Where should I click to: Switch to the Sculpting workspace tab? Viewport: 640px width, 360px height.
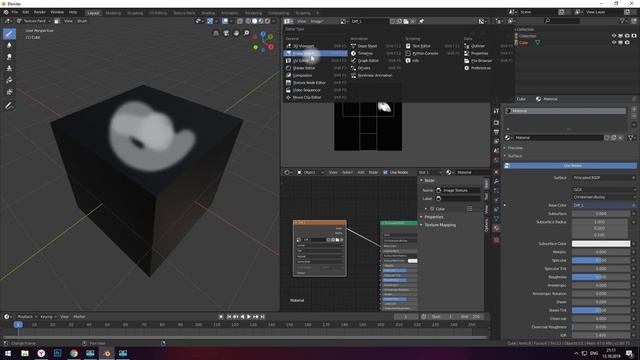[135, 13]
